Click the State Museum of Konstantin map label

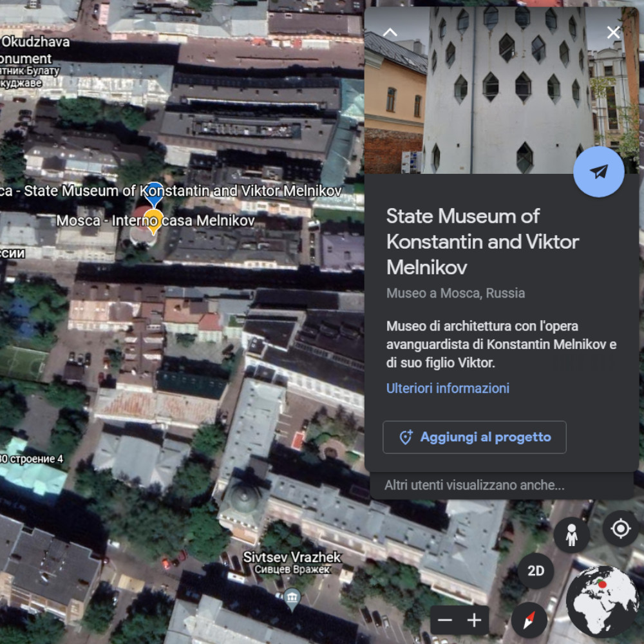tap(171, 191)
